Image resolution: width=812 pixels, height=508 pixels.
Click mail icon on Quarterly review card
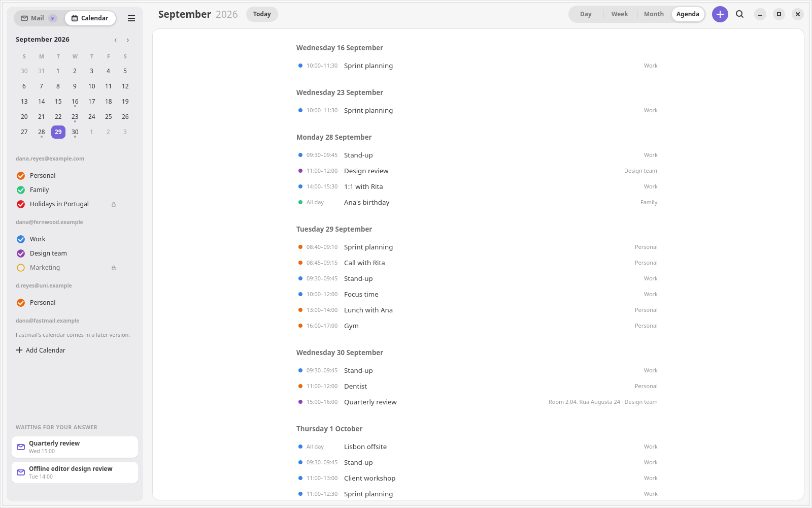(21, 447)
